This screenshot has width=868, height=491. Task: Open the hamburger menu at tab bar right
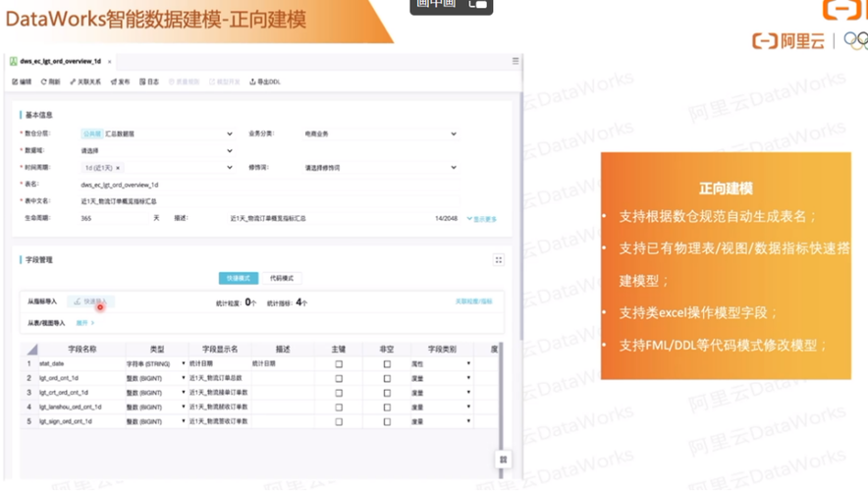tap(515, 61)
